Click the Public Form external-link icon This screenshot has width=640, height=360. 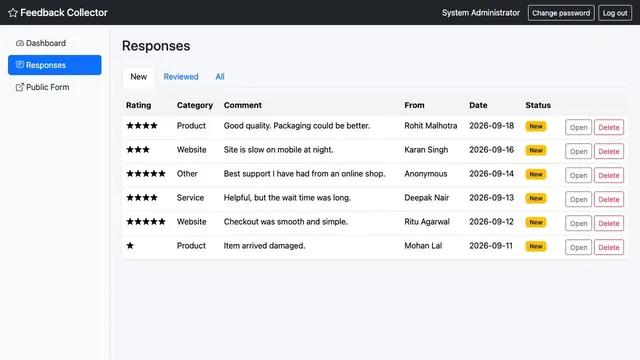(x=20, y=87)
